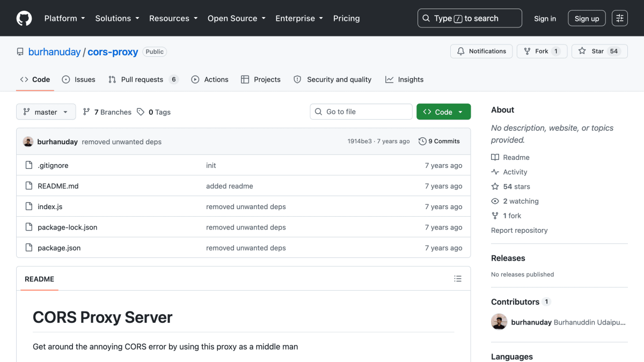Click the README.md file icon
Image resolution: width=644 pixels, height=362 pixels.
29,186
